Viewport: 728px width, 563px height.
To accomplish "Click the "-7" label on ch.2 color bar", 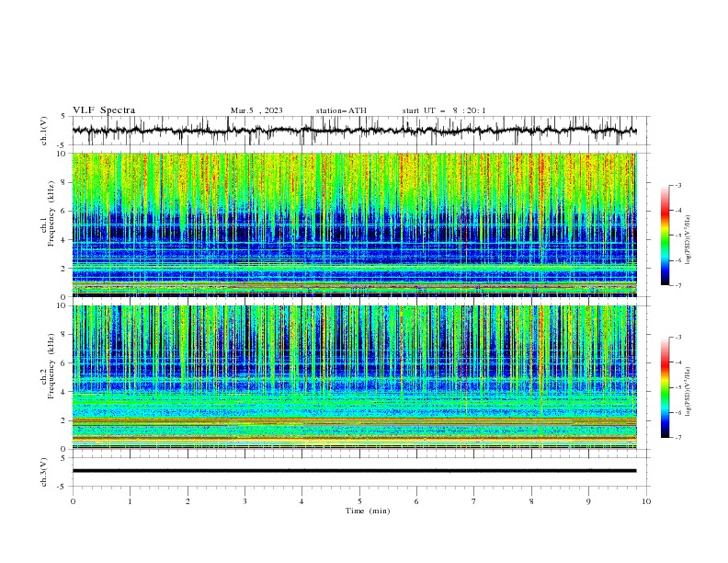I will [x=678, y=437].
